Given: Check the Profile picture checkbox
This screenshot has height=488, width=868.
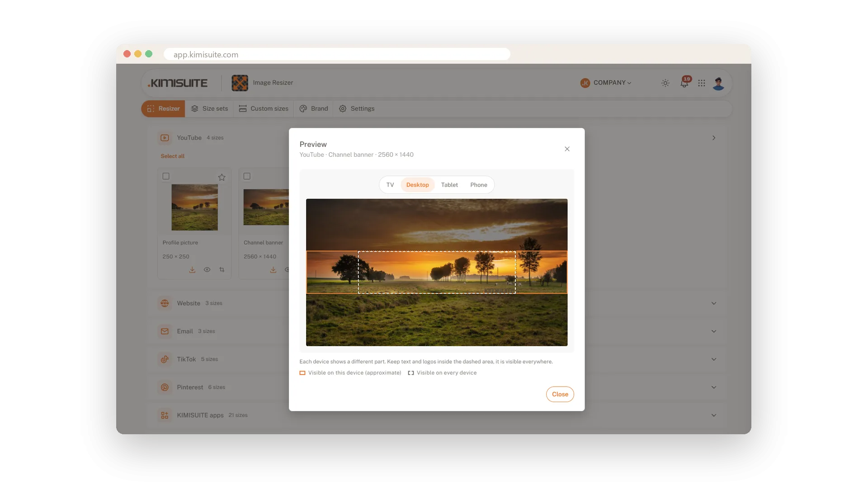Looking at the screenshot, I should point(166,176).
